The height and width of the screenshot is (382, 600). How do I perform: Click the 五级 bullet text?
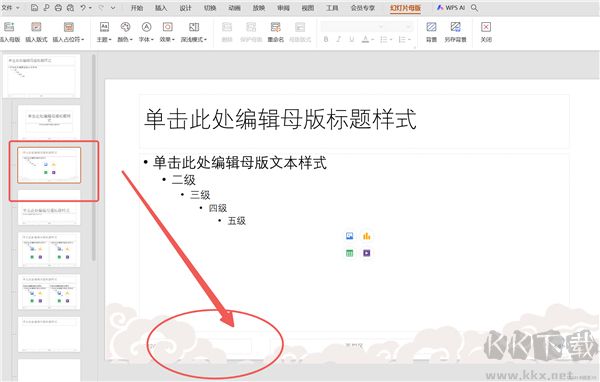(x=236, y=221)
